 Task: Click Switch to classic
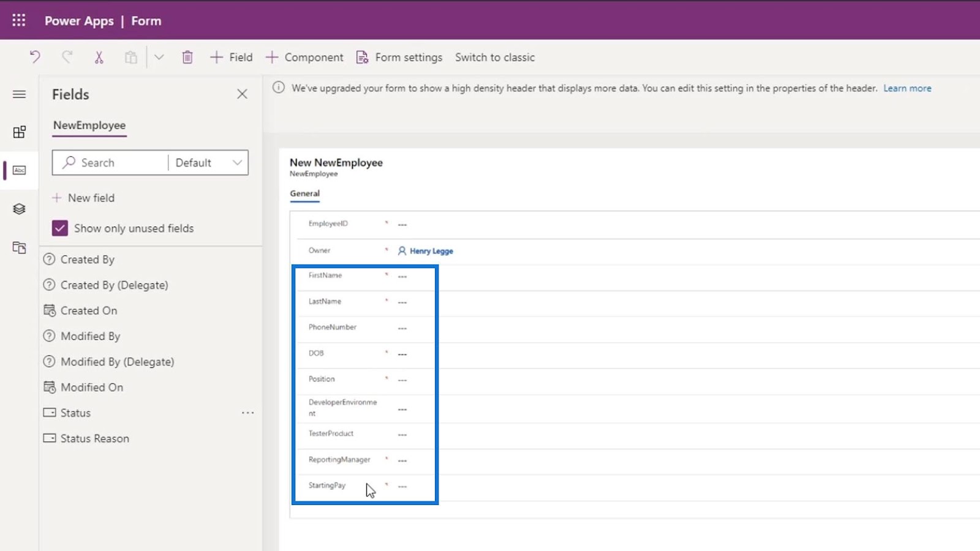(x=495, y=57)
